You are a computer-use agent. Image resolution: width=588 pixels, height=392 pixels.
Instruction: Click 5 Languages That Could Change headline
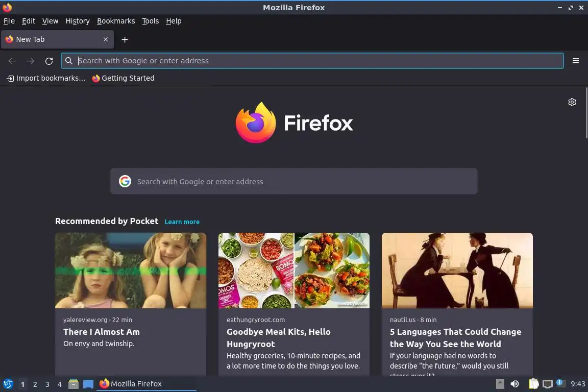(x=456, y=337)
